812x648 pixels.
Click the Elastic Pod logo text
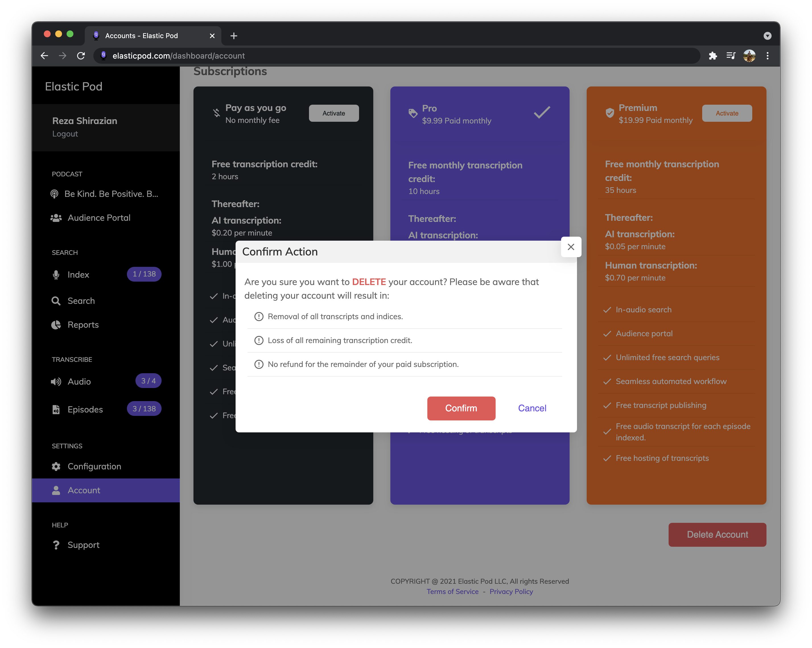pyautogui.click(x=73, y=86)
